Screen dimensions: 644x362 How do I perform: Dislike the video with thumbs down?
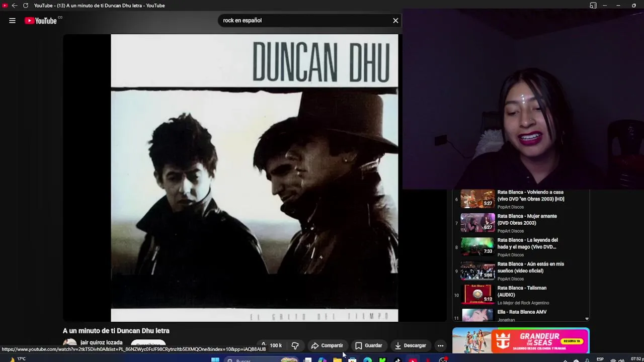coord(295,345)
